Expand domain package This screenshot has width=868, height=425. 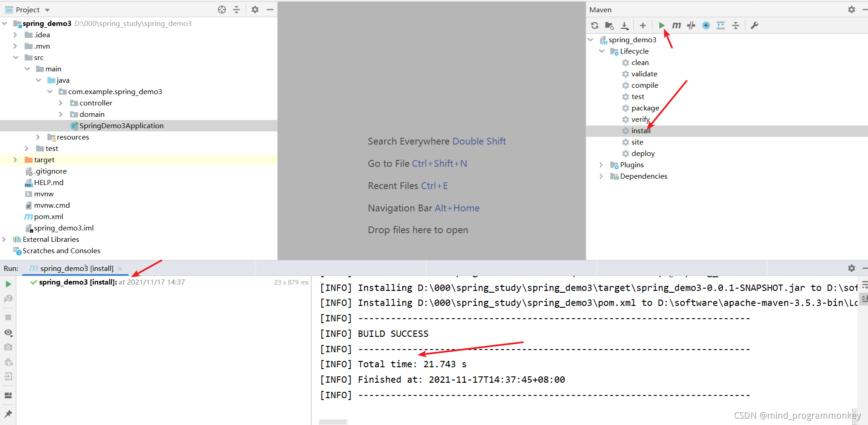(x=61, y=114)
